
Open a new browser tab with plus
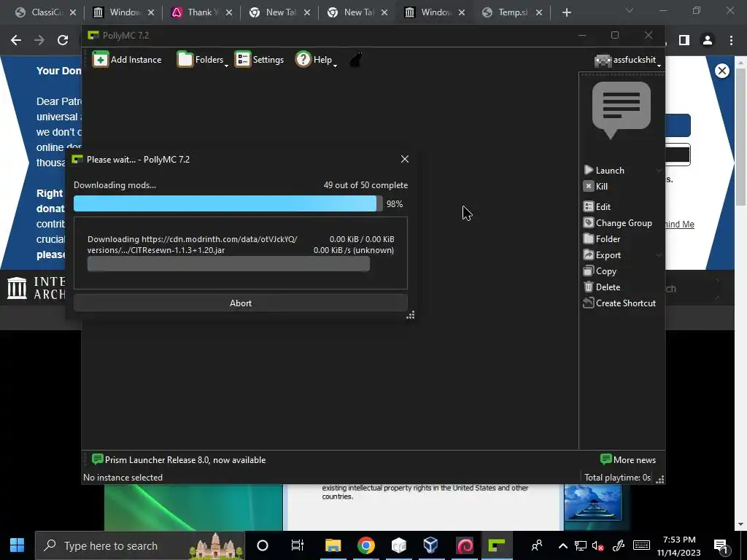tap(566, 12)
